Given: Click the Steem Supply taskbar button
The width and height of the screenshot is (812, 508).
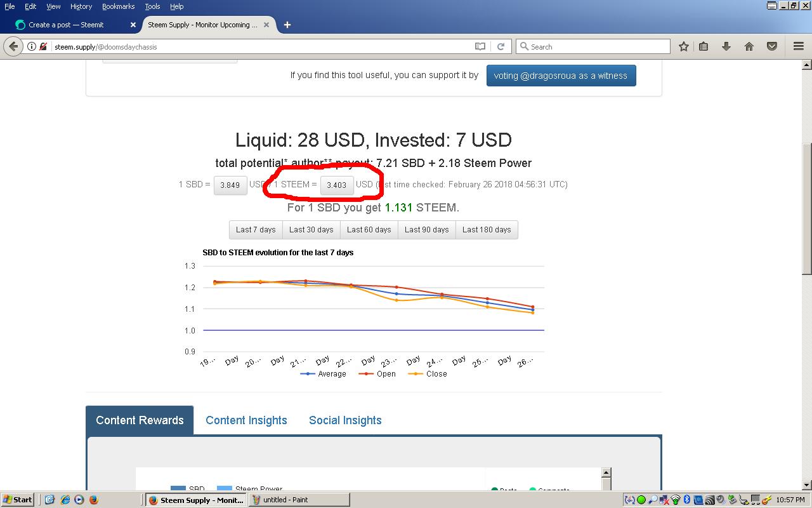Looking at the screenshot, I should point(196,500).
